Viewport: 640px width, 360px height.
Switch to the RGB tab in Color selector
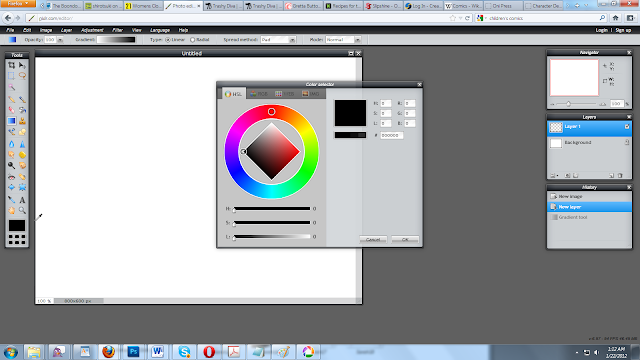coord(259,94)
